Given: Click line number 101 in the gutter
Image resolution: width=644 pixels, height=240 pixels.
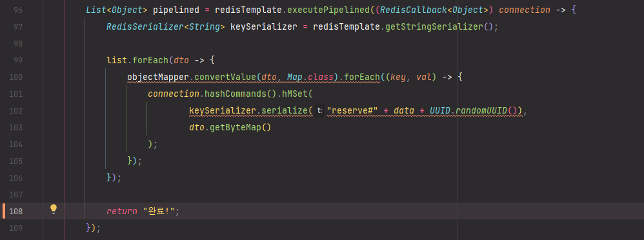Looking at the screenshot, I should tap(15, 94).
